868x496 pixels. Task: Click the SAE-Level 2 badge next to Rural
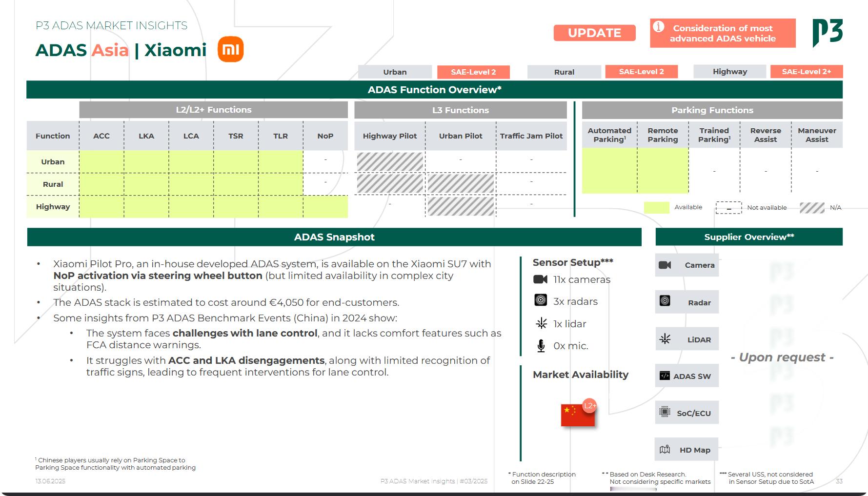pyautogui.click(x=642, y=72)
